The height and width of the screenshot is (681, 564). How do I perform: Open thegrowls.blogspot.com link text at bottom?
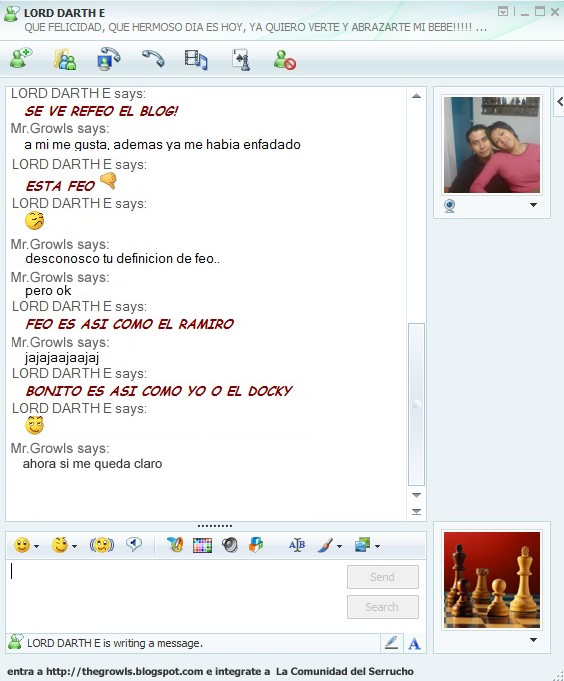124,671
